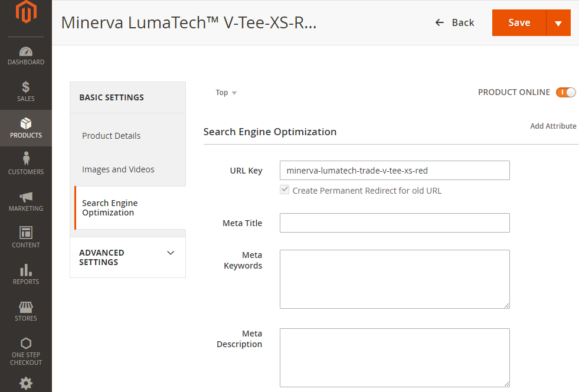Image resolution: width=579 pixels, height=392 pixels.
Task: Open the Reports bar chart icon
Action: pos(25,270)
